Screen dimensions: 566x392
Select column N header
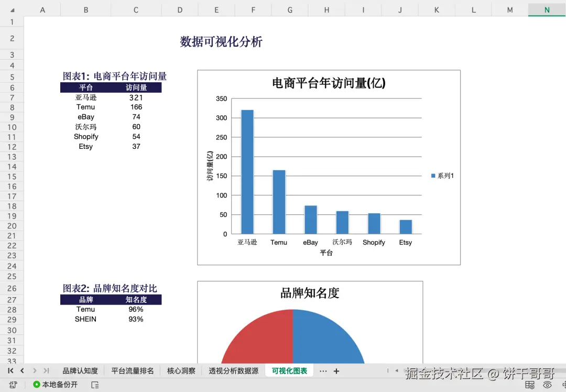547,10
